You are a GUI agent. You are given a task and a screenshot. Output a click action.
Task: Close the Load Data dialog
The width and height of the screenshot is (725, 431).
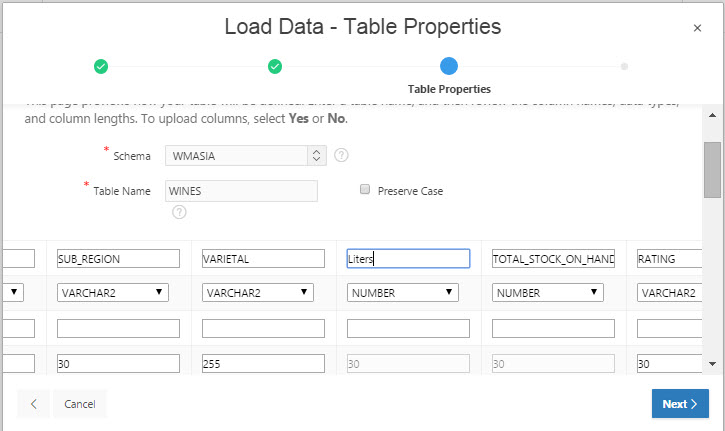[697, 28]
